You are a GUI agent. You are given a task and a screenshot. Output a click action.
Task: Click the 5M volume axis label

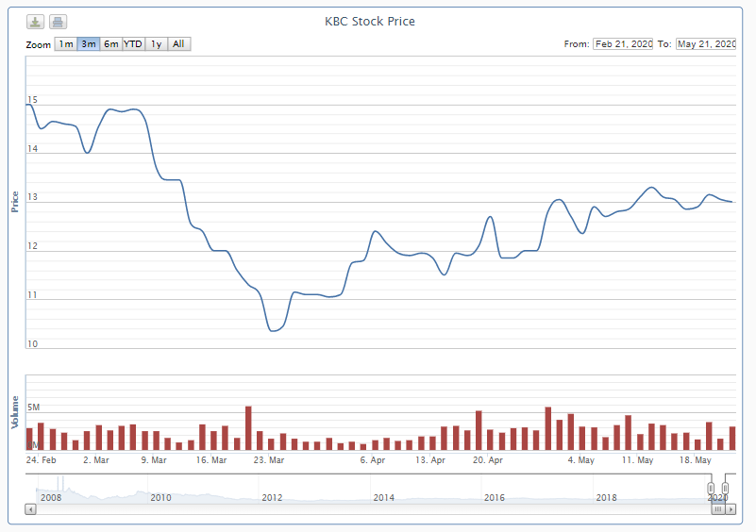[33, 407]
